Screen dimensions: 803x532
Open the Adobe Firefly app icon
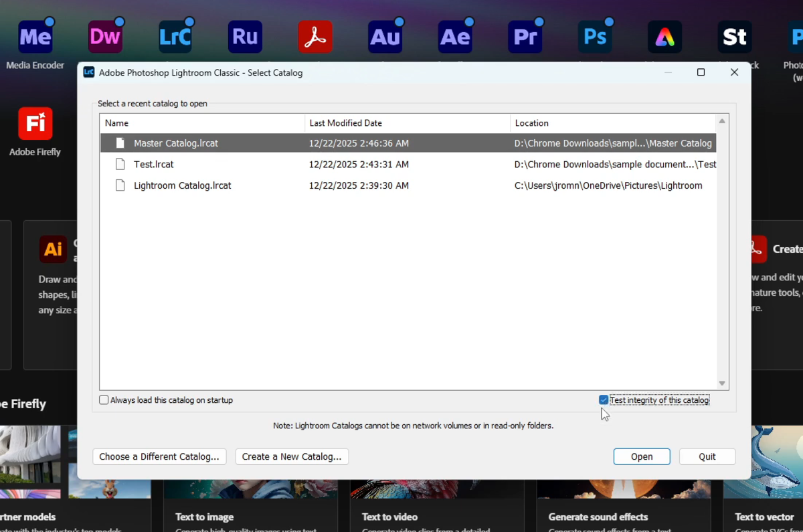coord(35,123)
